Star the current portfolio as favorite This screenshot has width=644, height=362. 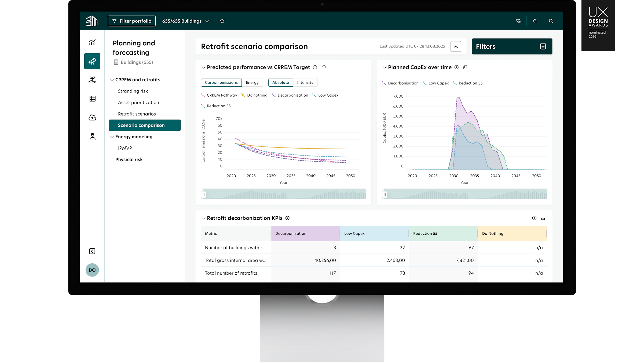click(x=222, y=21)
